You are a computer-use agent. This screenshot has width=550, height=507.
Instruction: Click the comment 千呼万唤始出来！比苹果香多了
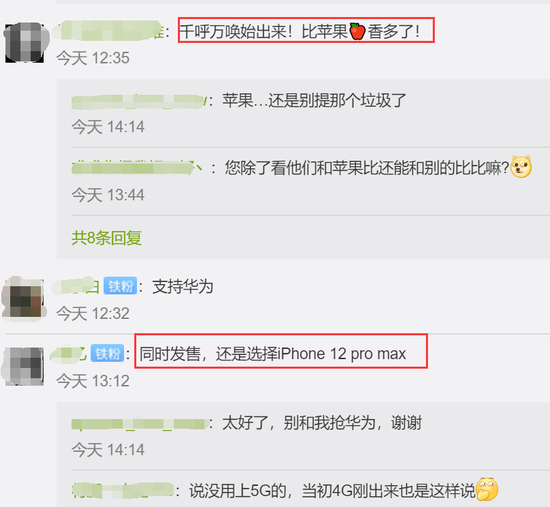click(306, 31)
